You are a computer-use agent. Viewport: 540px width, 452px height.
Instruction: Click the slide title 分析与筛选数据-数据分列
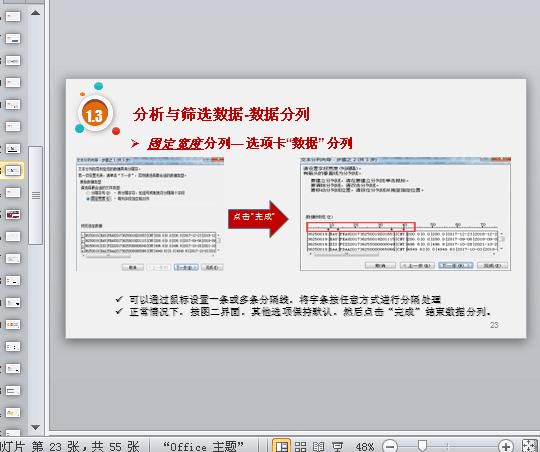(x=221, y=114)
